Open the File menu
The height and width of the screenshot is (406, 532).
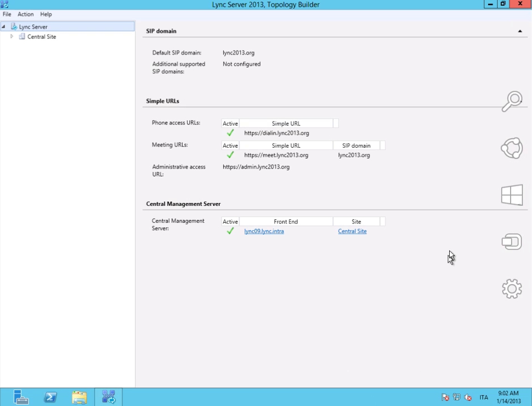coord(7,14)
